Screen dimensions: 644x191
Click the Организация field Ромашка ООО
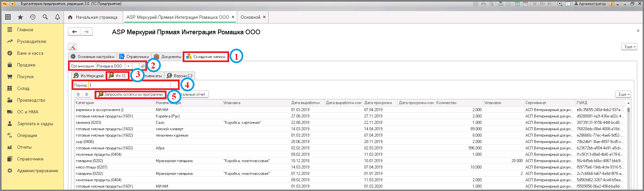click(111, 66)
